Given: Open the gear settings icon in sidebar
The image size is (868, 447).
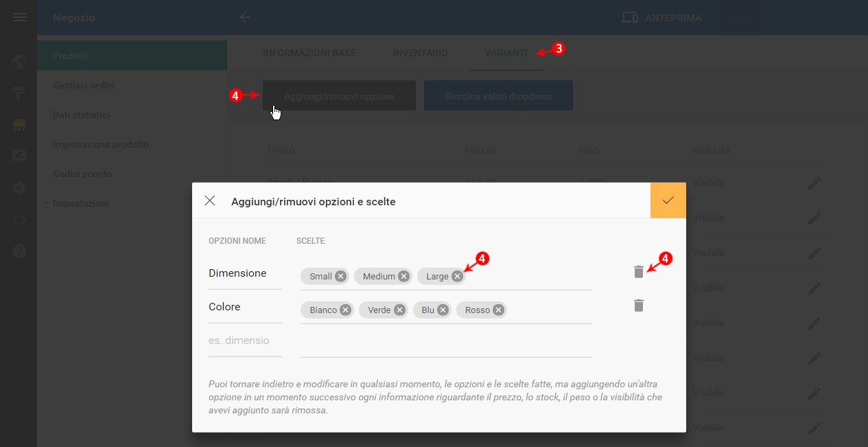Looking at the screenshot, I should [19, 188].
